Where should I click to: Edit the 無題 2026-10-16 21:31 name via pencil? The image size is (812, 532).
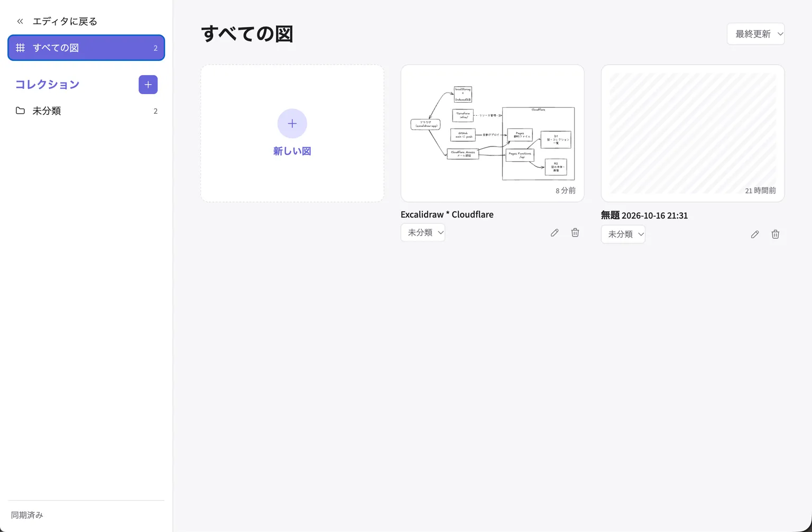point(755,234)
